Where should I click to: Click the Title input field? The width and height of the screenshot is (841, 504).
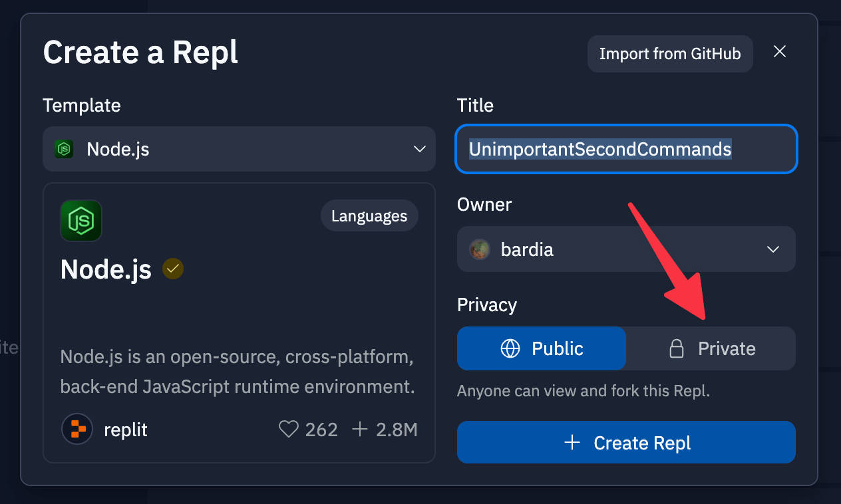pyautogui.click(x=626, y=149)
